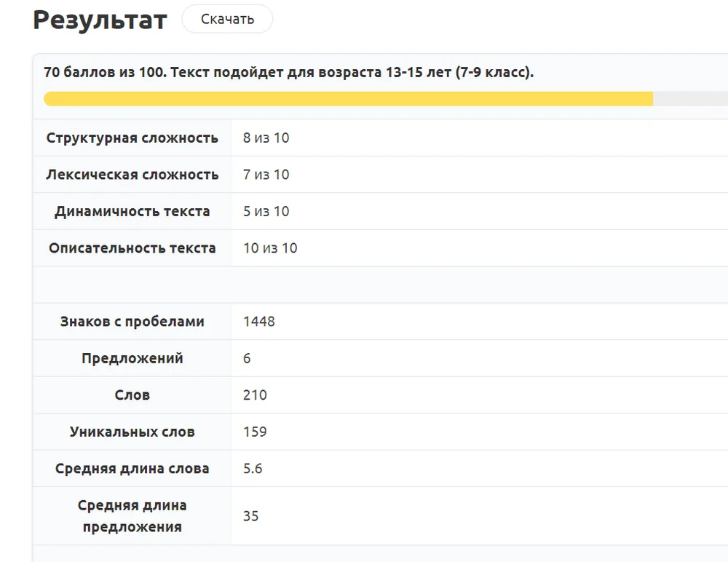728x562 pixels.
Task: Click the Уникальных слов label
Action: (x=132, y=432)
